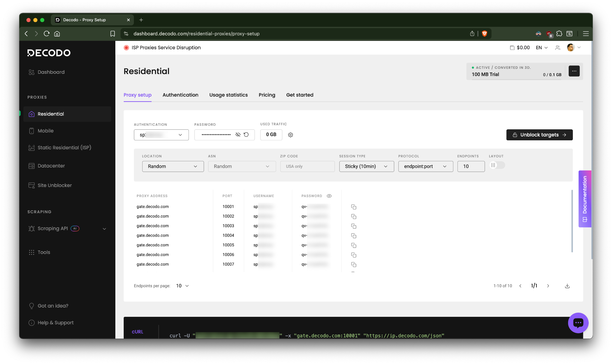The width and height of the screenshot is (612, 364).
Task: Click the ZIP code input field
Action: point(307,166)
